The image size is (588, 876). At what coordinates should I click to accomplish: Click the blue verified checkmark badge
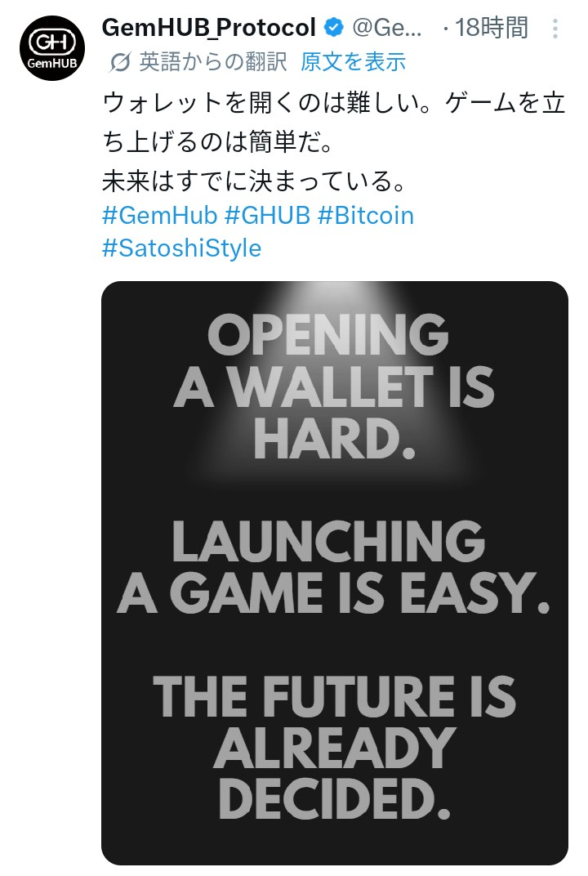[x=330, y=26]
